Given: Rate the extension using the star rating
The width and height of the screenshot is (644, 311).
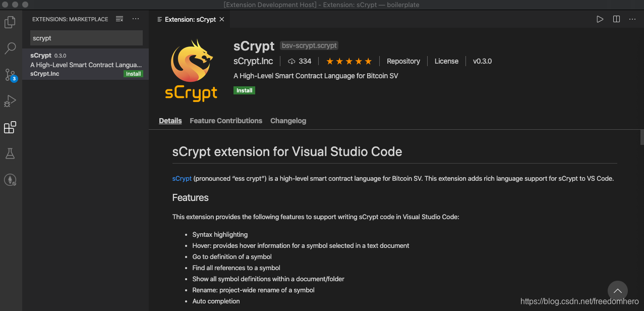Looking at the screenshot, I should coord(348,61).
